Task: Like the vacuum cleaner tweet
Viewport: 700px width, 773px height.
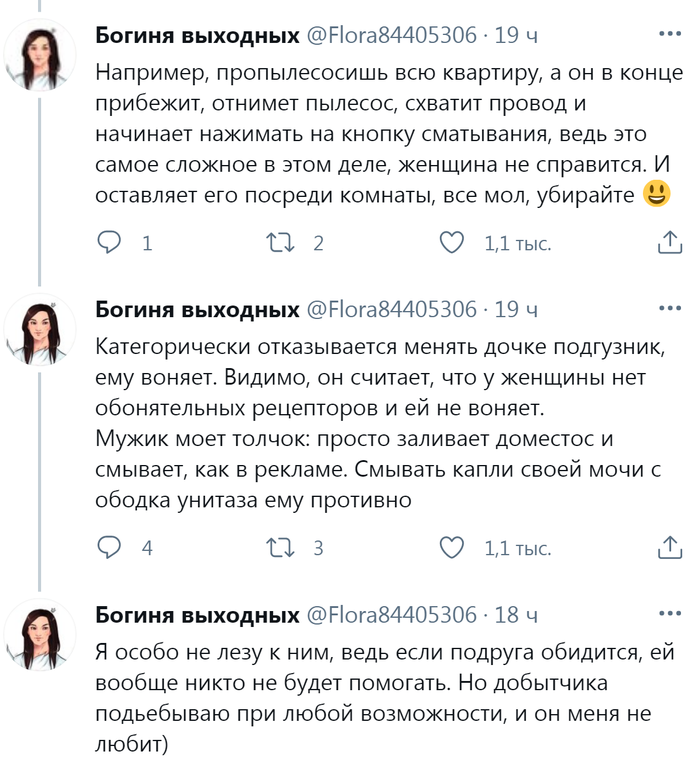Action: [x=453, y=243]
